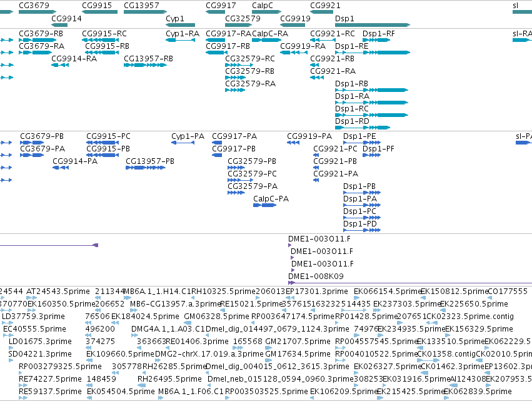Select protein Dsp1-PD
The image size is (532, 401).
[362, 230]
